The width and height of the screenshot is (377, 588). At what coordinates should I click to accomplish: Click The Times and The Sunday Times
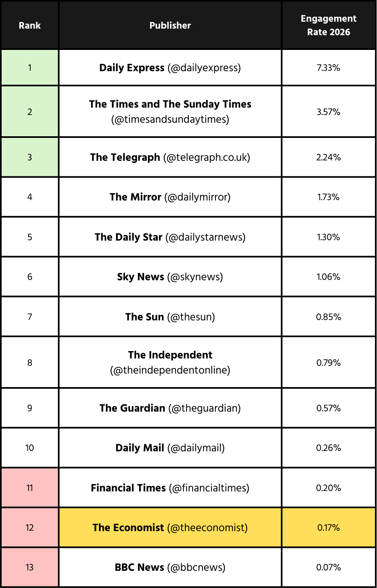pos(170,111)
